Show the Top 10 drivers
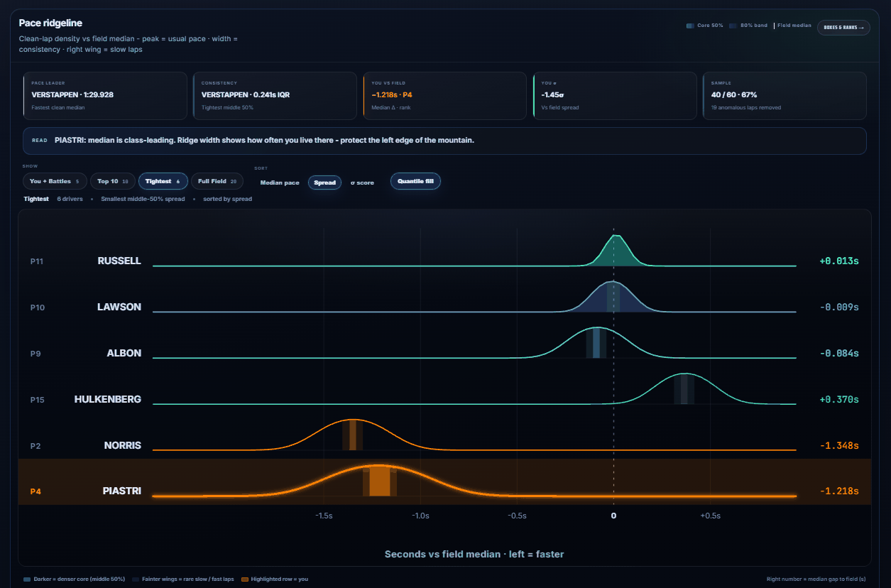This screenshot has width=891, height=588. (x=113, y=181)
